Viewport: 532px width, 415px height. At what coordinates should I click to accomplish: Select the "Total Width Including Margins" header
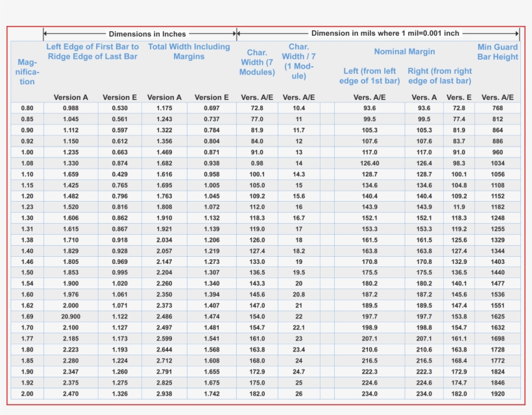189,52
